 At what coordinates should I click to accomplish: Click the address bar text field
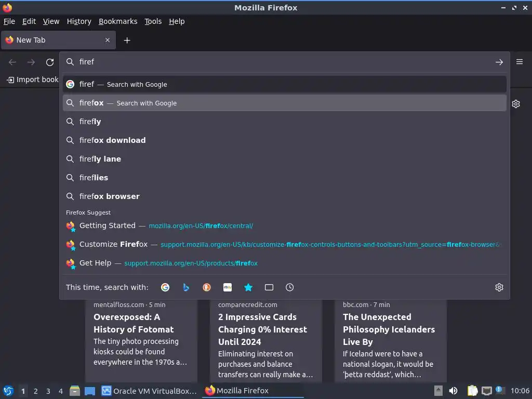click(x=284, y=62)
